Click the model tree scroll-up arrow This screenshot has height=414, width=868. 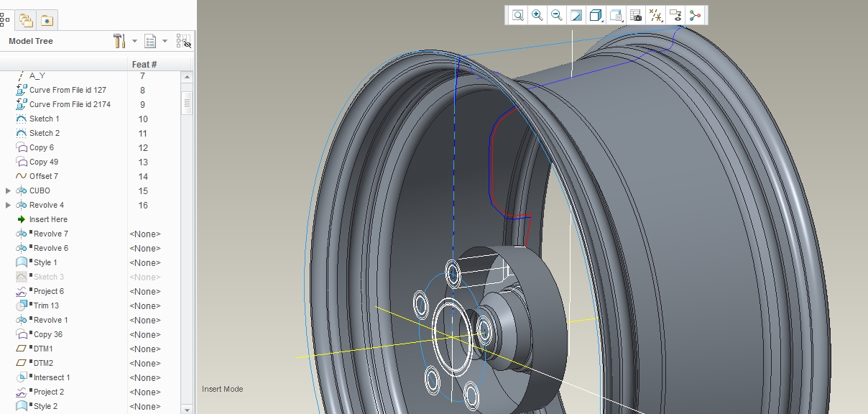(188, 76)
